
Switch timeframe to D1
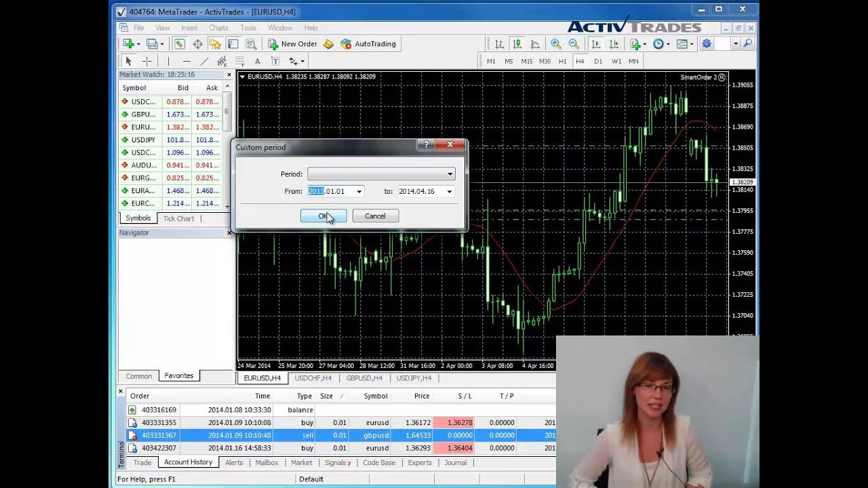[598, 61]
